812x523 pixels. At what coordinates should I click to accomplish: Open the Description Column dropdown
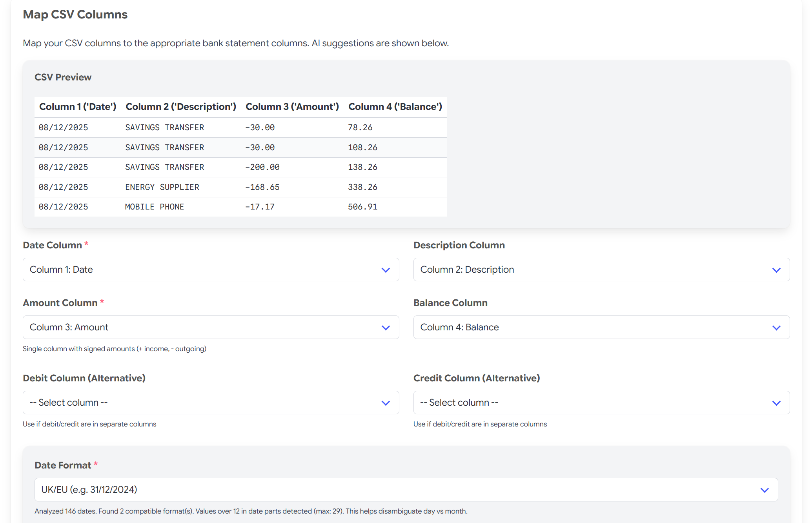click(601, 270)
